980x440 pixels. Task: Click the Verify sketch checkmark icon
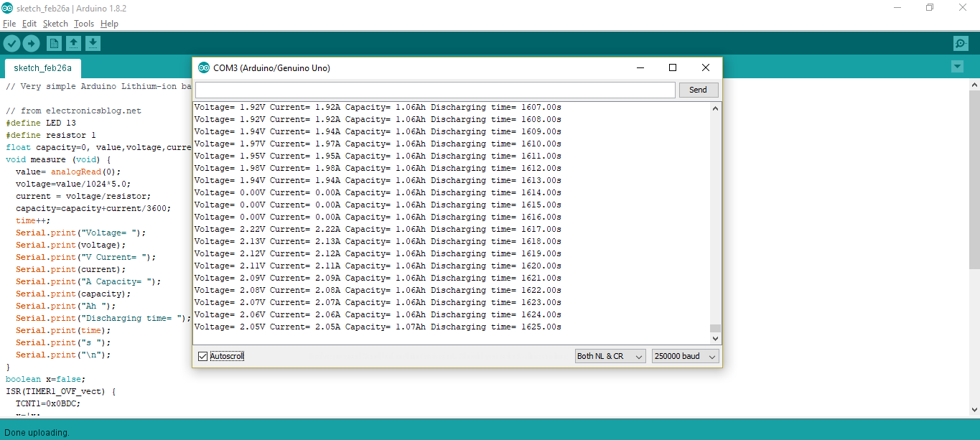click(x=11, y=44)
